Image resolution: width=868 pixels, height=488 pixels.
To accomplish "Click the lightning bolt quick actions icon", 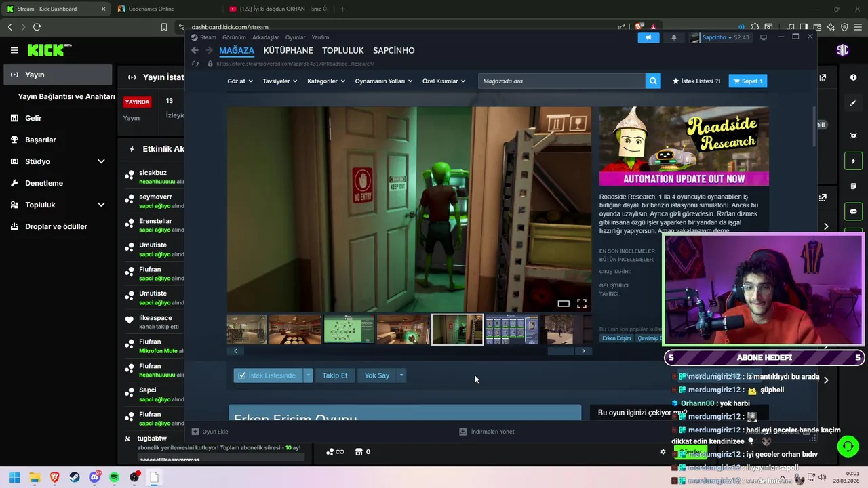I will point(853,161).
